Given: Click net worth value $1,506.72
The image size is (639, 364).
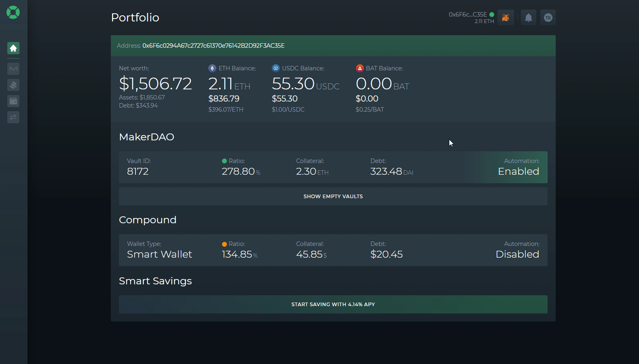Looking at the screenshot, I should [155, 84].
